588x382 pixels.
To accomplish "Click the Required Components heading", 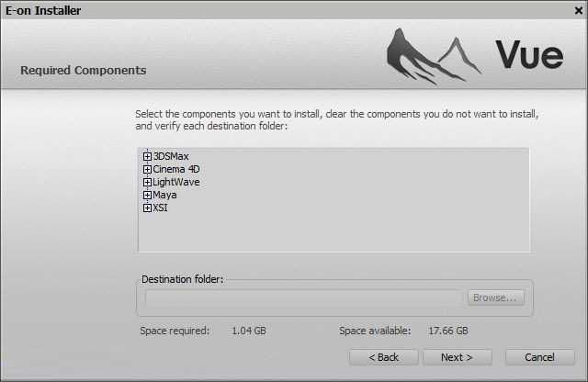I will click(x=84, y=71).
